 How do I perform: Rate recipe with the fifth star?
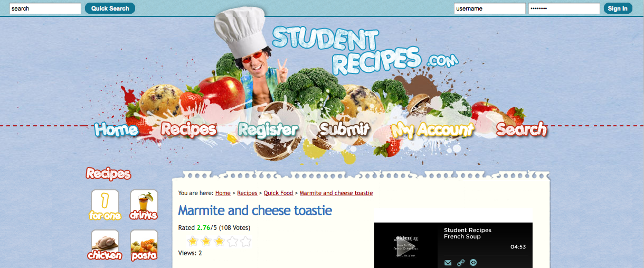coord(245,242)
